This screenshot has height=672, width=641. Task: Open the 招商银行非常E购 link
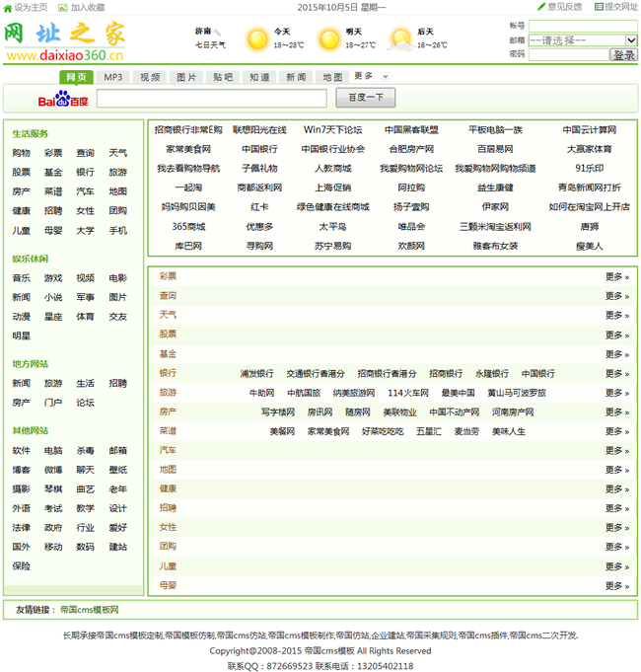[188, 129]
